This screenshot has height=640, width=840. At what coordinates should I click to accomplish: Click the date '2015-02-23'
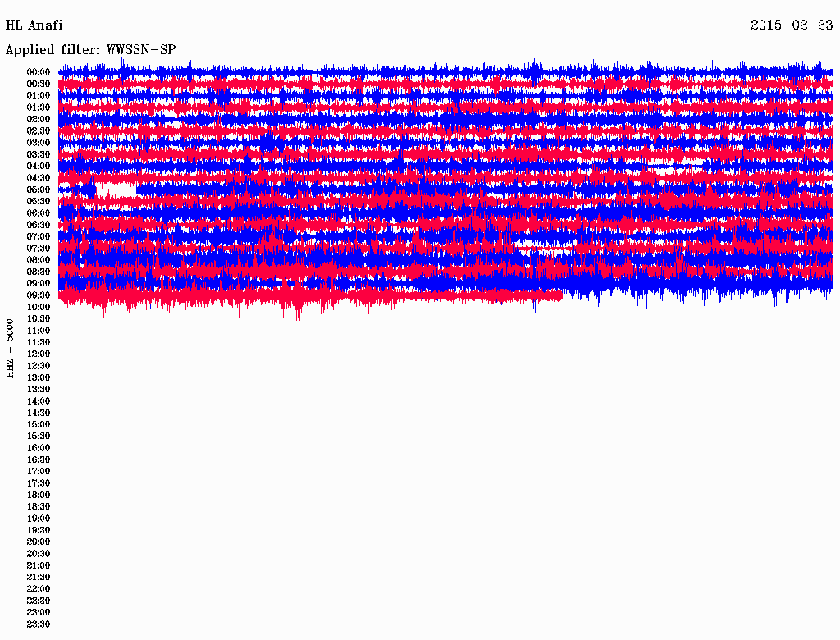point(792,25)
